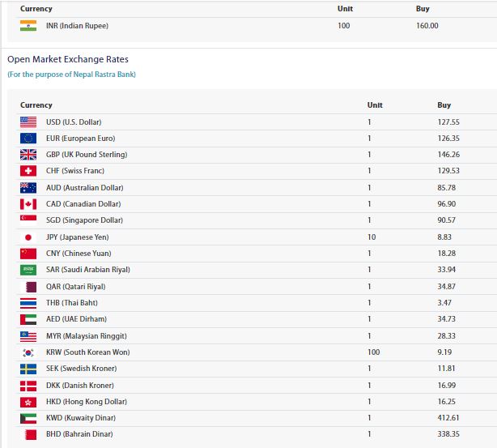Select the USD (U.S. Dollar) row label

[74, 122]
